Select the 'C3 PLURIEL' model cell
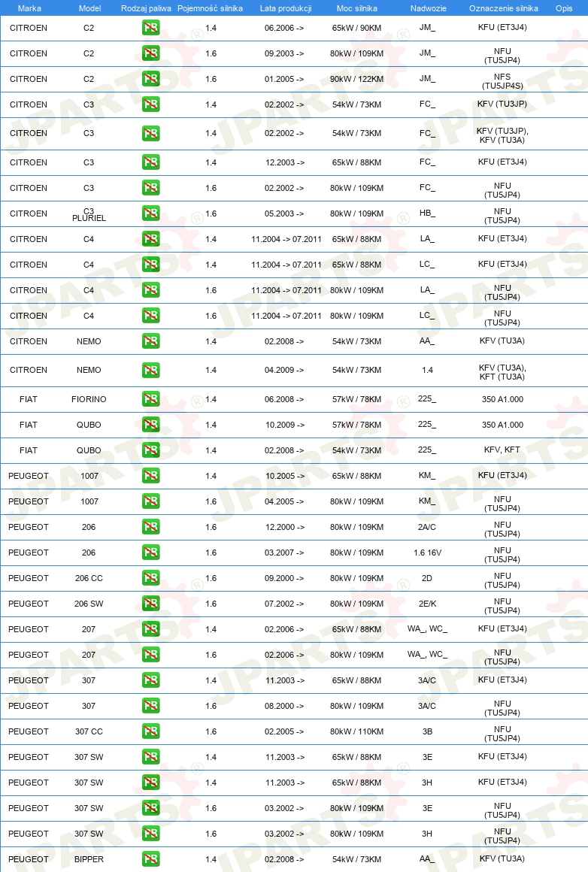 pos(89,215)
